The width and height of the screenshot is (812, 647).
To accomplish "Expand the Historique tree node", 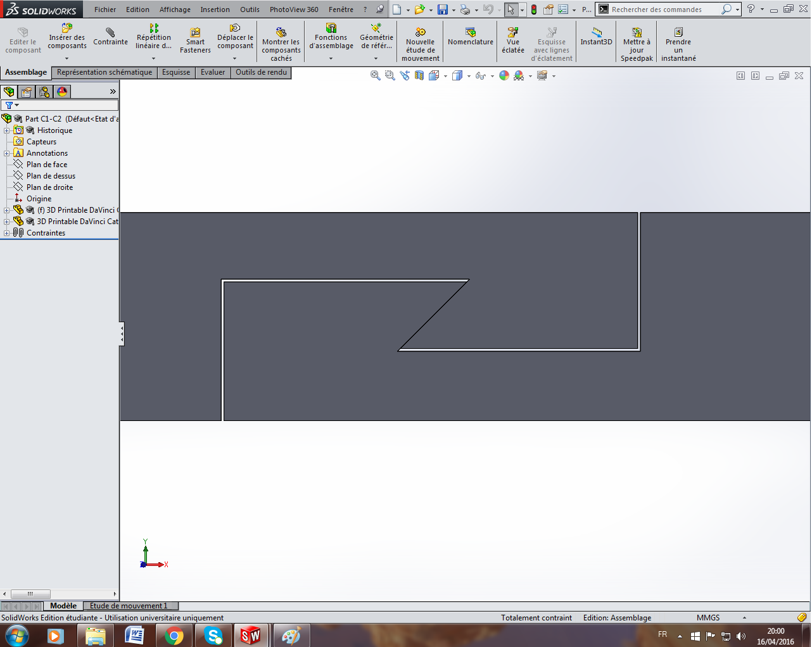I will (7, 130).
